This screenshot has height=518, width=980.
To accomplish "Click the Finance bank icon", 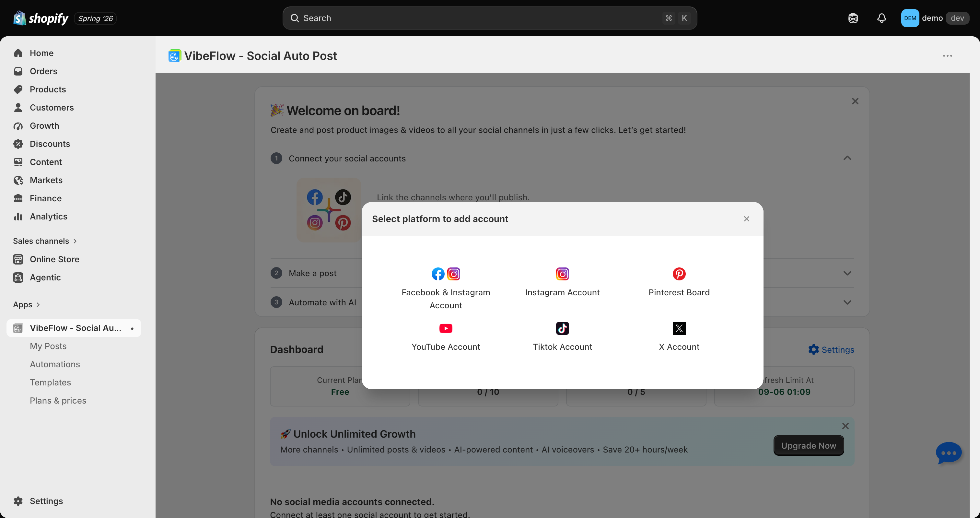I will 18,198.
